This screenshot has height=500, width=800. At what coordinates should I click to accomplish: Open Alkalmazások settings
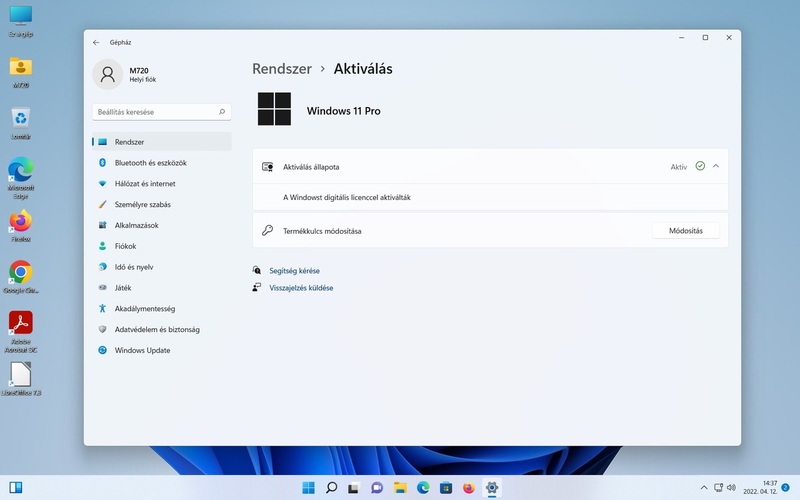(162, 225)
